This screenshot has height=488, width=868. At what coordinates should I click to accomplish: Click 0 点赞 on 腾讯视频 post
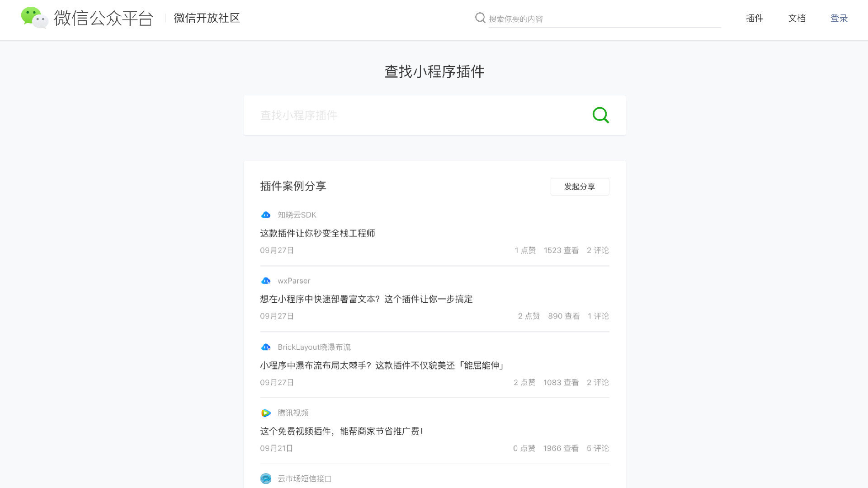[x=524, y=449]
